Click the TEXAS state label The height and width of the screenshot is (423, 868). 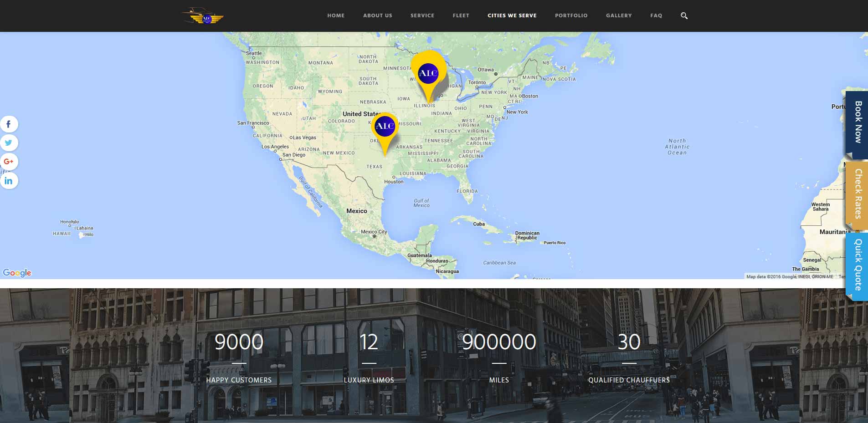375,167
